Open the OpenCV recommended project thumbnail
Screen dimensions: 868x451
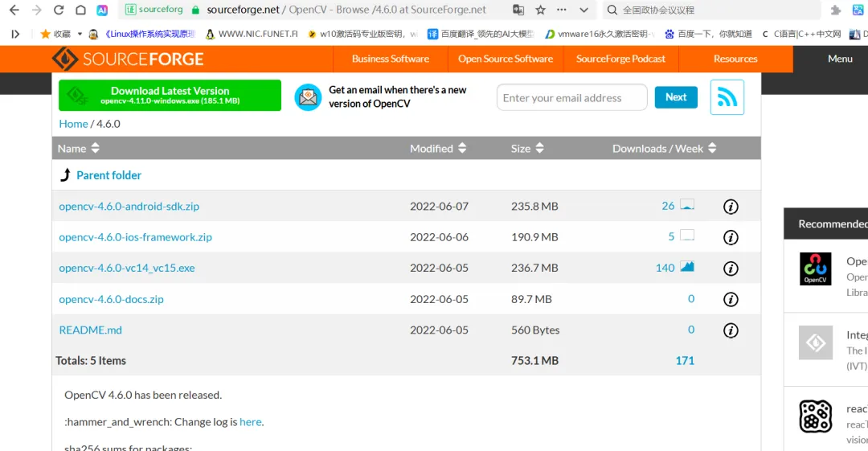point(816,269)
